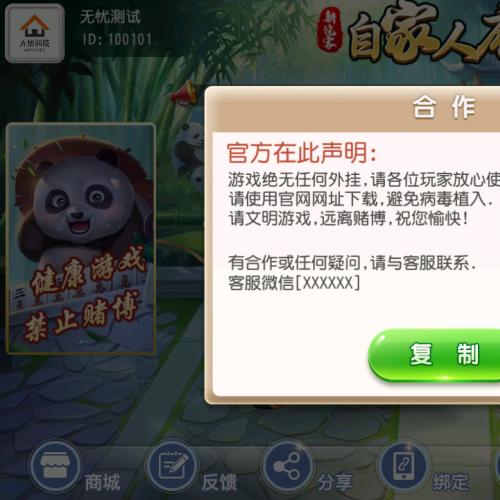Click the 合作 dialog title bar

coord(353,108)
